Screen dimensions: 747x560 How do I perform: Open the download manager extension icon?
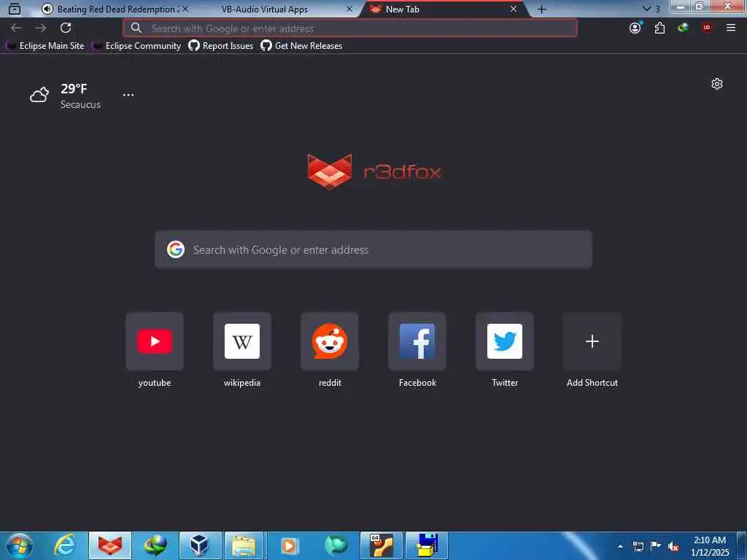click(x=683, y=28)
